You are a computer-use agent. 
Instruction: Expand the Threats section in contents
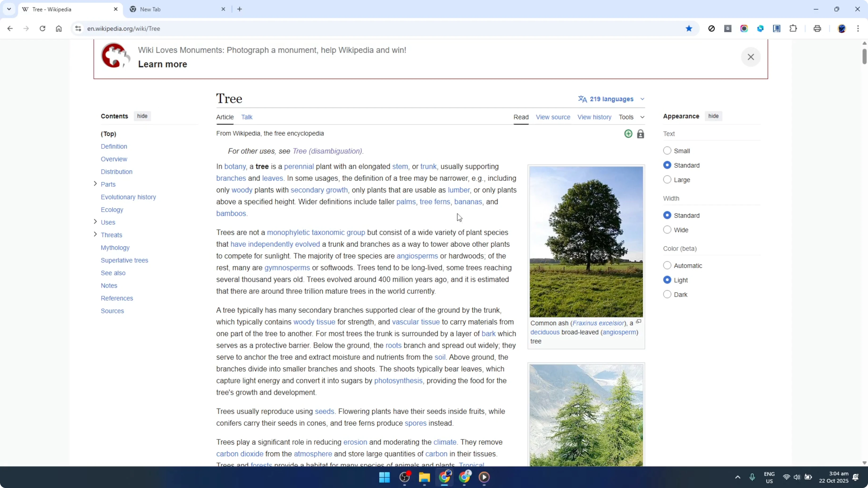click(95, 234)
